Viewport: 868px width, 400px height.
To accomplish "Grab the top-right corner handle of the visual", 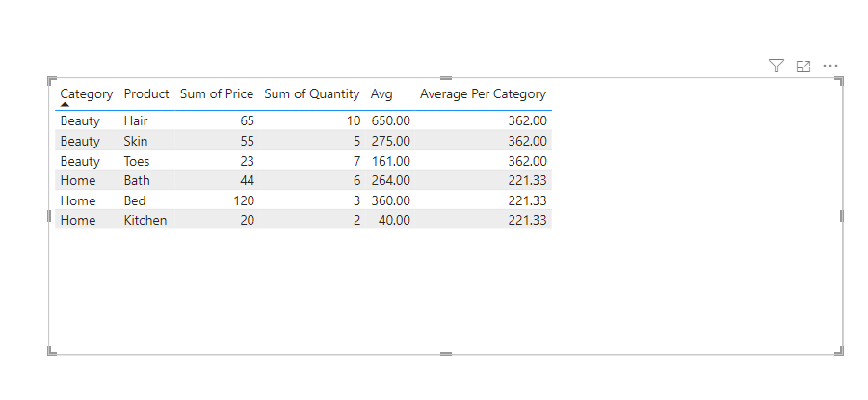I will 840,81.
